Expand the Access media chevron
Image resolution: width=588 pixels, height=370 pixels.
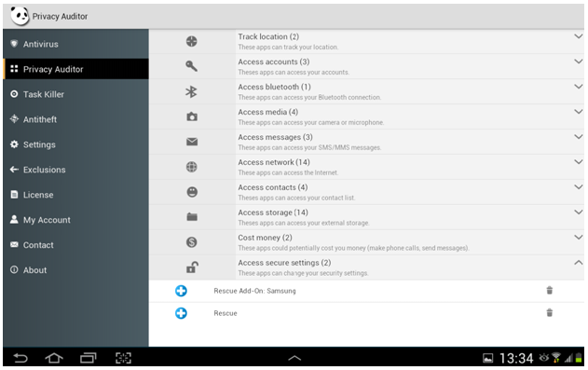point(579,112)
